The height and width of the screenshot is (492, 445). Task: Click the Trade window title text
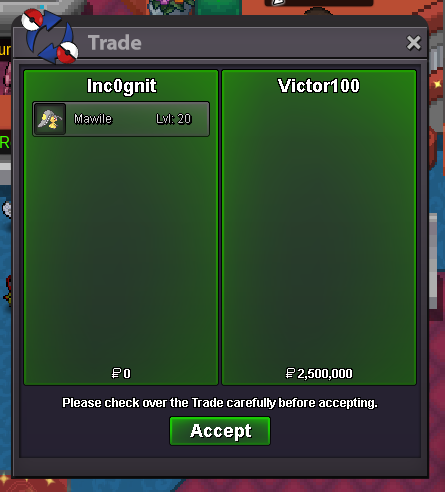pyautogui.click(x=115, y=43)
